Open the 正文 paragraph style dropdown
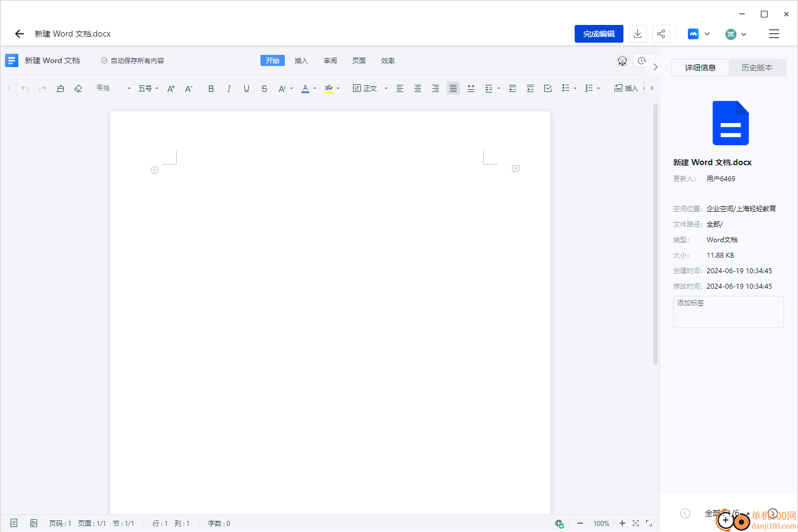The image size is (798, 532). [371, 89]
